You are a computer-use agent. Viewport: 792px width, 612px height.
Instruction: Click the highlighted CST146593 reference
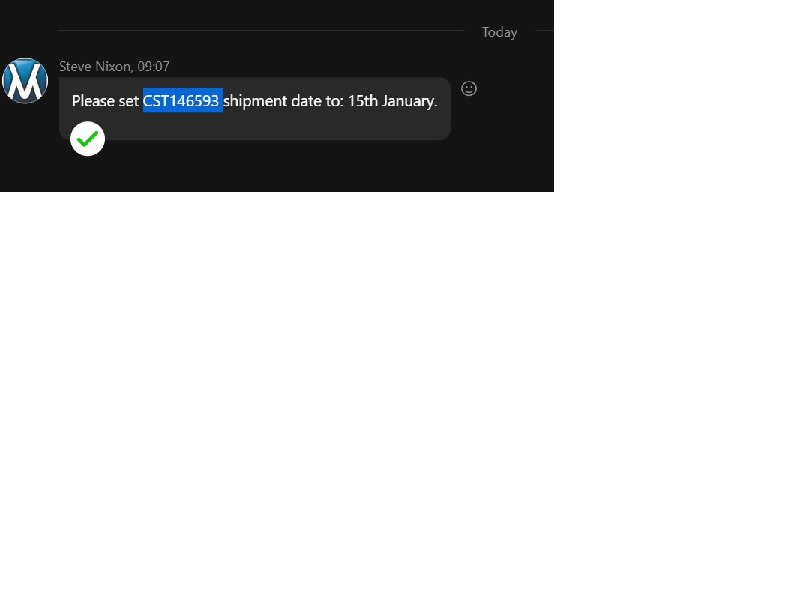tap(182, 100)
